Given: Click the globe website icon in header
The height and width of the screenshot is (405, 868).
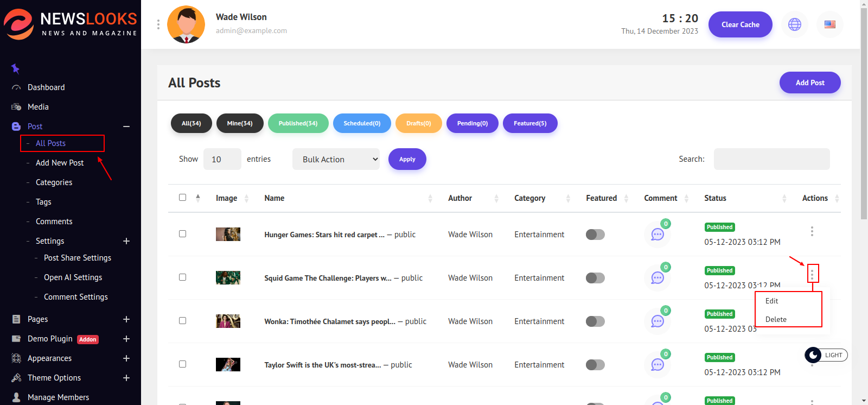Looking at the screenshot, I should [x=794, y=24].
